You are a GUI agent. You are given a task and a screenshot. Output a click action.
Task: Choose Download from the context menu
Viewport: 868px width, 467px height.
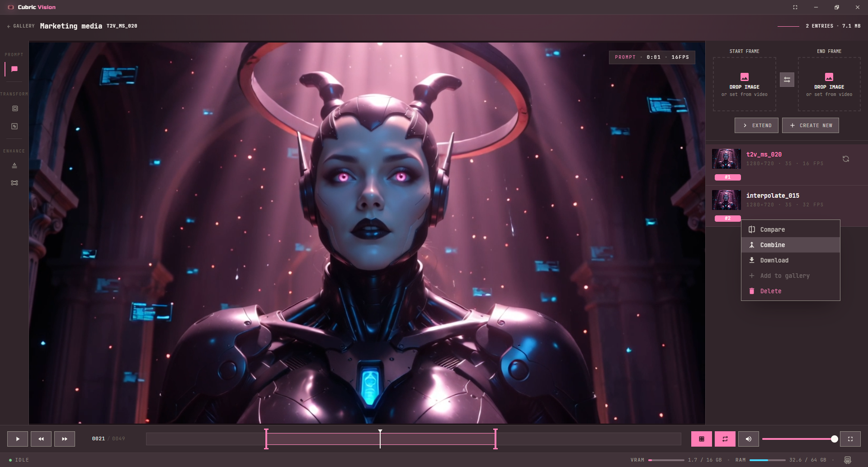point(791,260)
